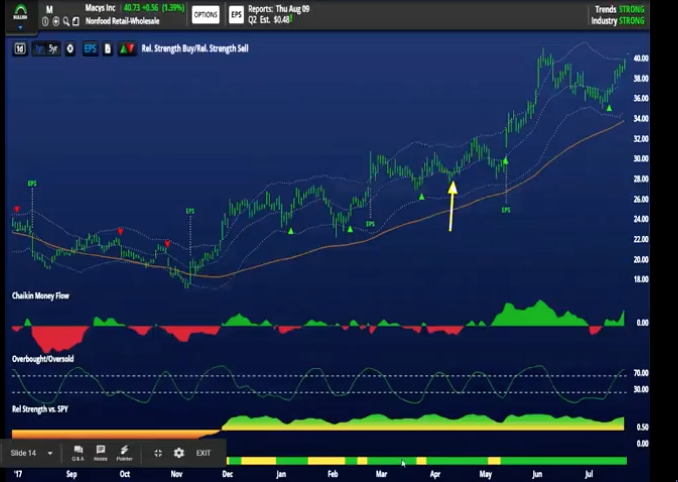Viewport: 678px width, 482px height.
Task: Toggle buy/sell signal arrows
Action: click(x=126, y=48)
